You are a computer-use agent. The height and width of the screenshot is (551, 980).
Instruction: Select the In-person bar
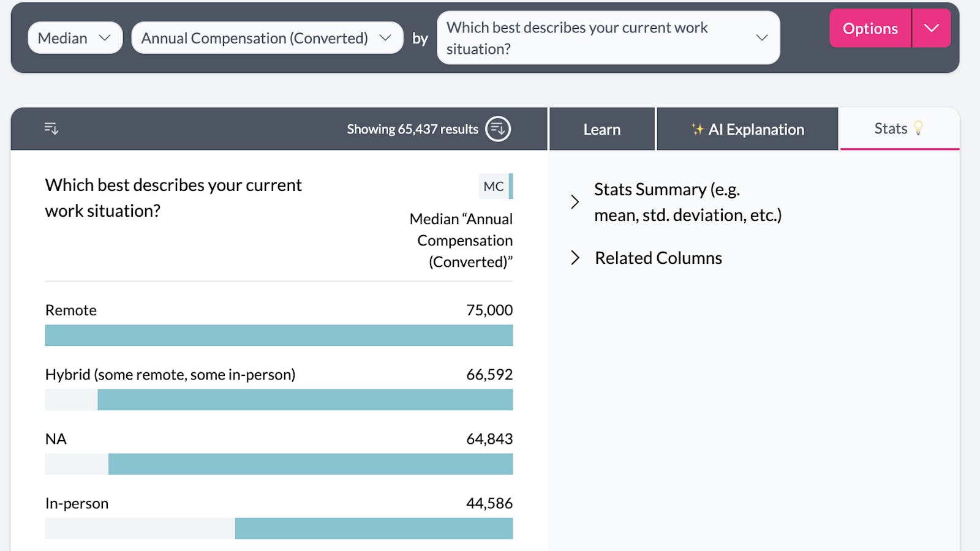(374, 528)
